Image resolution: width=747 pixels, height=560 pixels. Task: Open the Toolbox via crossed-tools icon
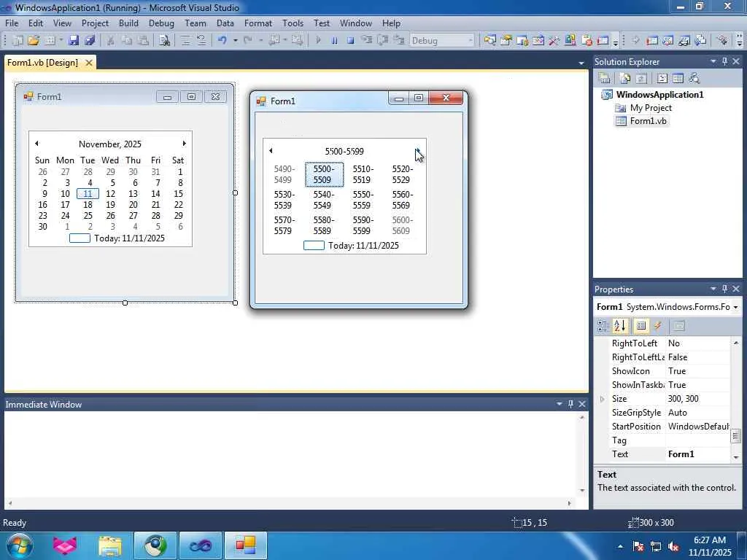tap(554, 41)
